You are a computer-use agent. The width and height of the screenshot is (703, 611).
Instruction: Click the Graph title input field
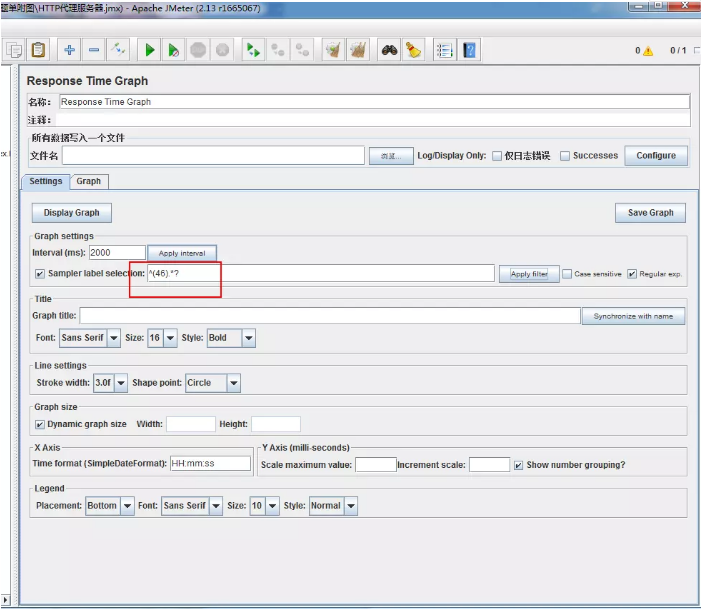tap(330, 316)
